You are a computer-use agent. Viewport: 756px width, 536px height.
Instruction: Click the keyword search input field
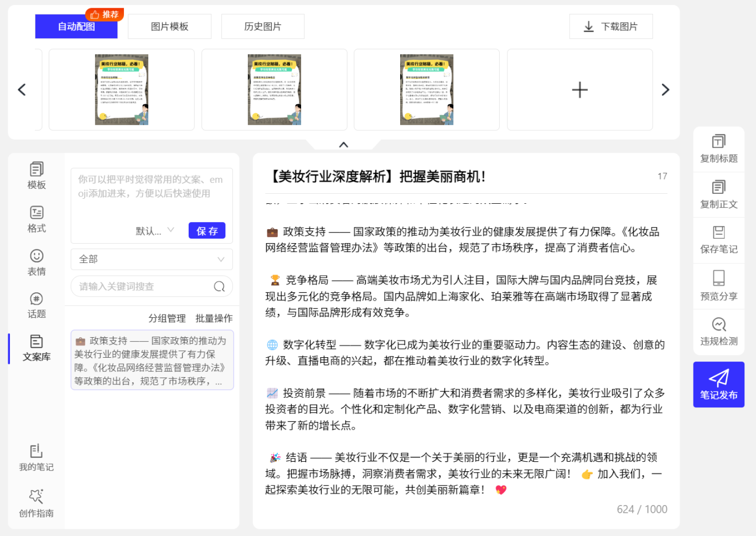coord(144,286)
